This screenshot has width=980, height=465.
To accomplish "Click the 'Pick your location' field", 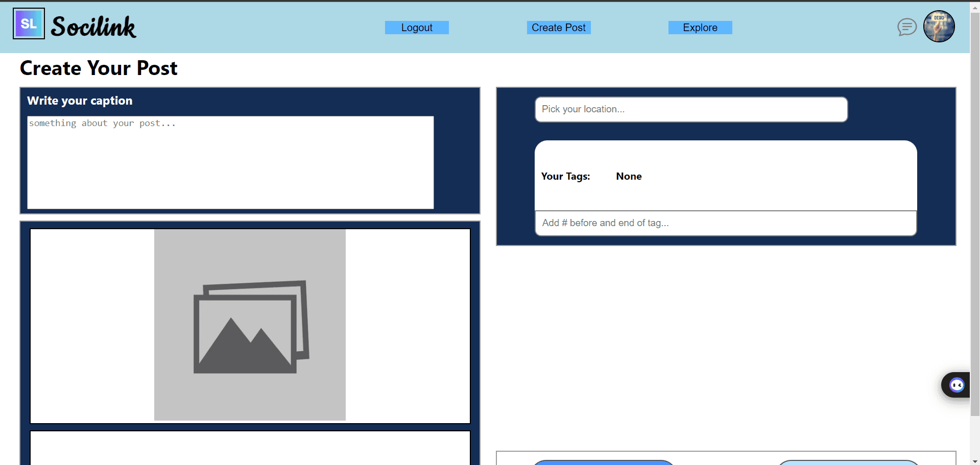I will (x=691, y=109).
